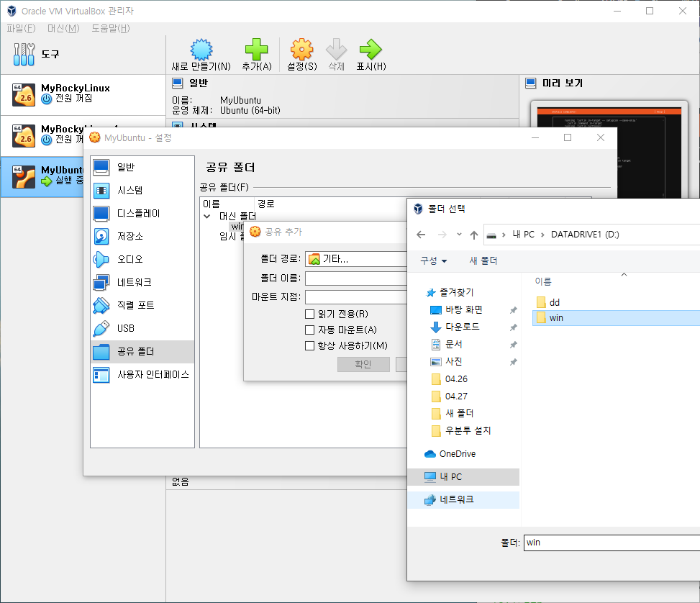Select MyRockyLinux virtual machine entry

83,94
